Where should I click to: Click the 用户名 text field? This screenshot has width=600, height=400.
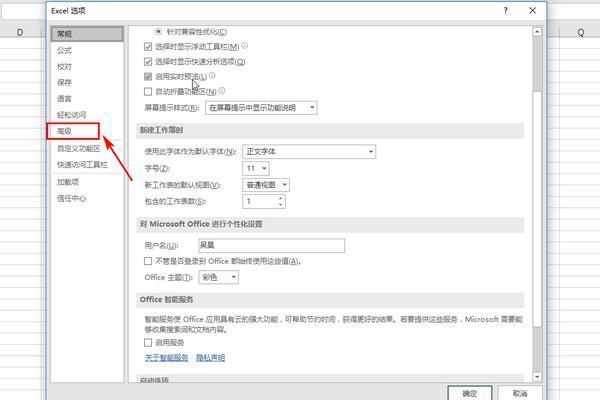(x=272, y=245)
